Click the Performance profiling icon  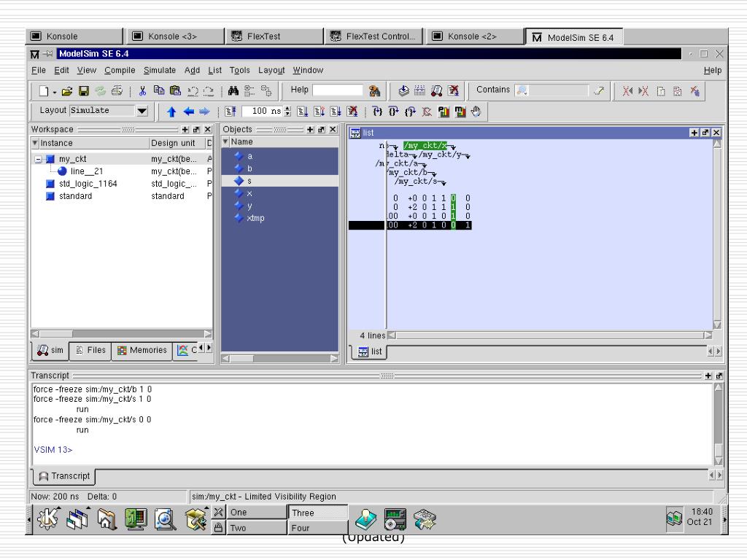[444, 112]
